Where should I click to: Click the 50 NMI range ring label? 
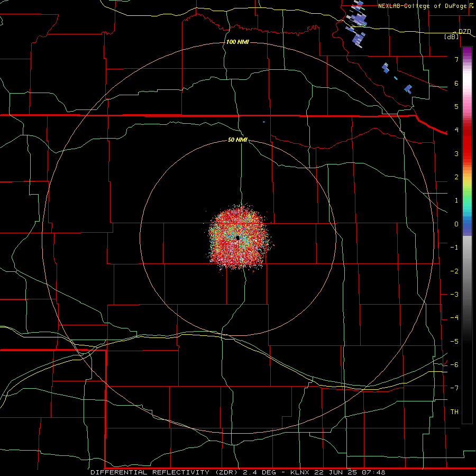(x=237, y=140)
